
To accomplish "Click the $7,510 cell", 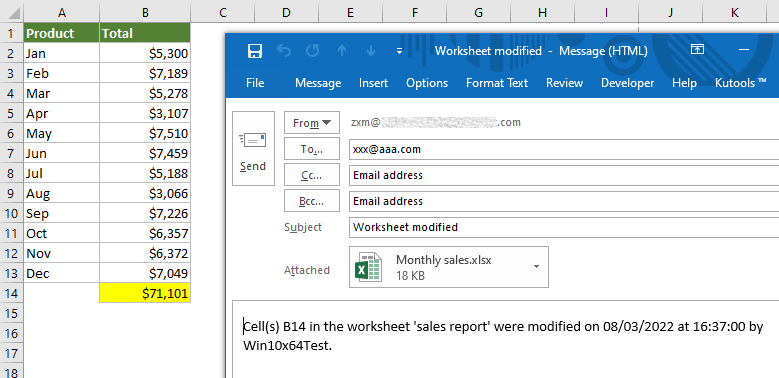I will [145, 133].
